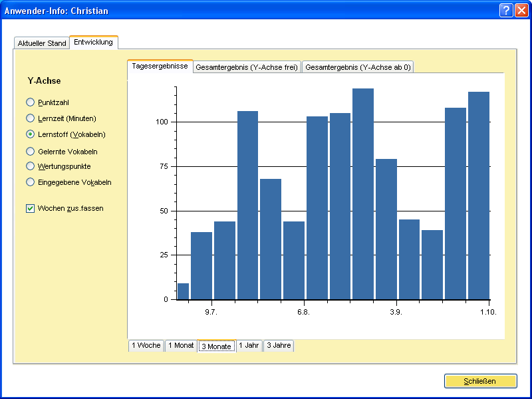
Task: Open the help question mark icon
Action: 506,11
